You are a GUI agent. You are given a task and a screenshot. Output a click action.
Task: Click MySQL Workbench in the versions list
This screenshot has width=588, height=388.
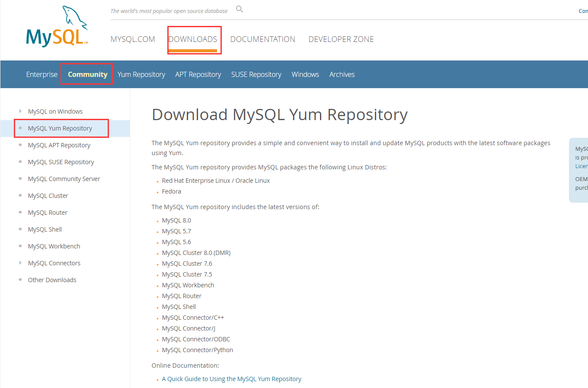pyautogui.click(x=188, y=285)
